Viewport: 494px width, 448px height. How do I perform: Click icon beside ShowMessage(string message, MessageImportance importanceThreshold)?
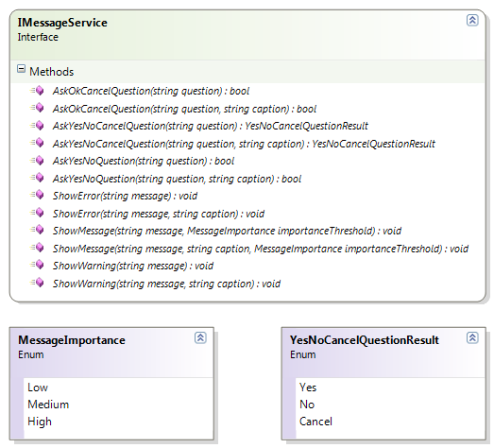pyautogui.click(x=37, y=231)
